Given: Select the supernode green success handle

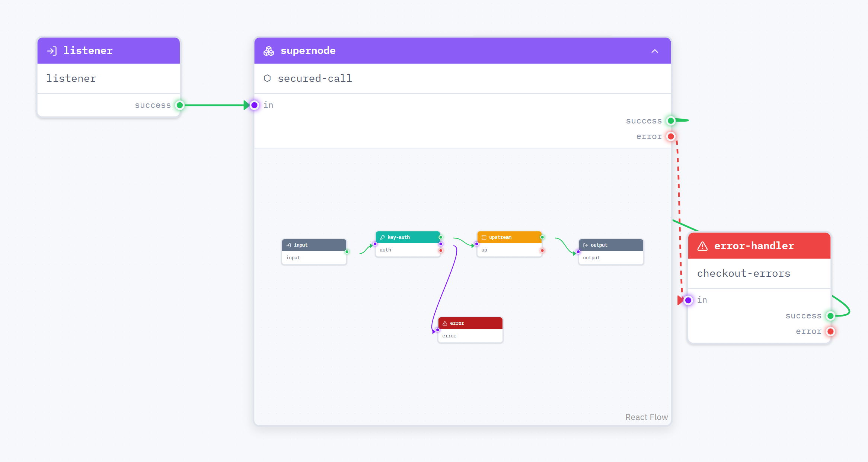Looking at the screenshot, I should click(x=671, y=121).
